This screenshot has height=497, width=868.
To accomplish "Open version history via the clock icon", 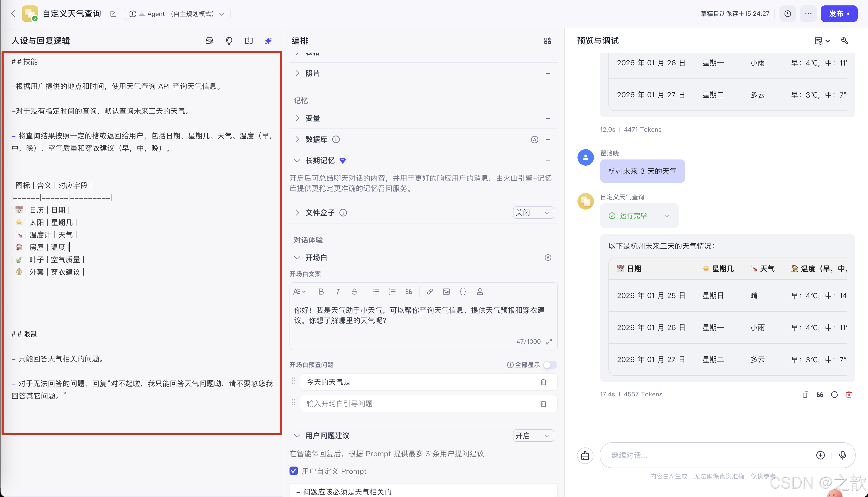I will pyautogui.click(x=787, y=14).
